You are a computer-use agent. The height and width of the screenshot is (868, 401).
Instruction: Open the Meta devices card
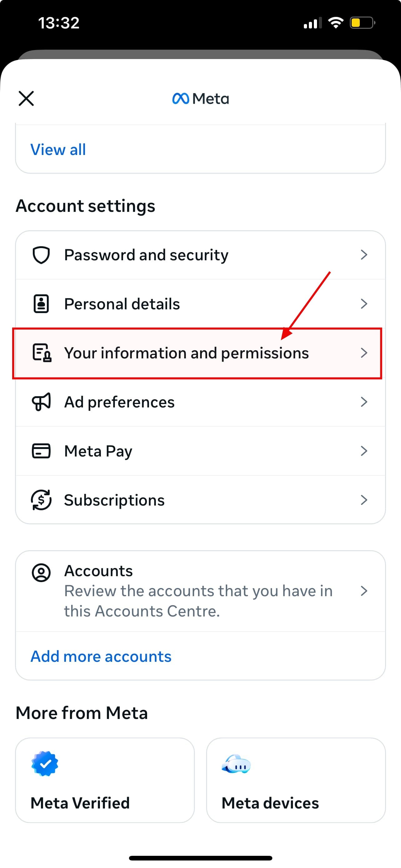point(296,780)
